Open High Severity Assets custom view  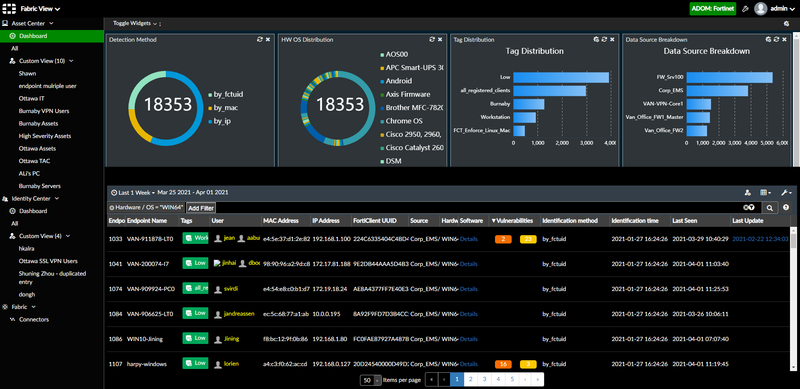[45, 136]
